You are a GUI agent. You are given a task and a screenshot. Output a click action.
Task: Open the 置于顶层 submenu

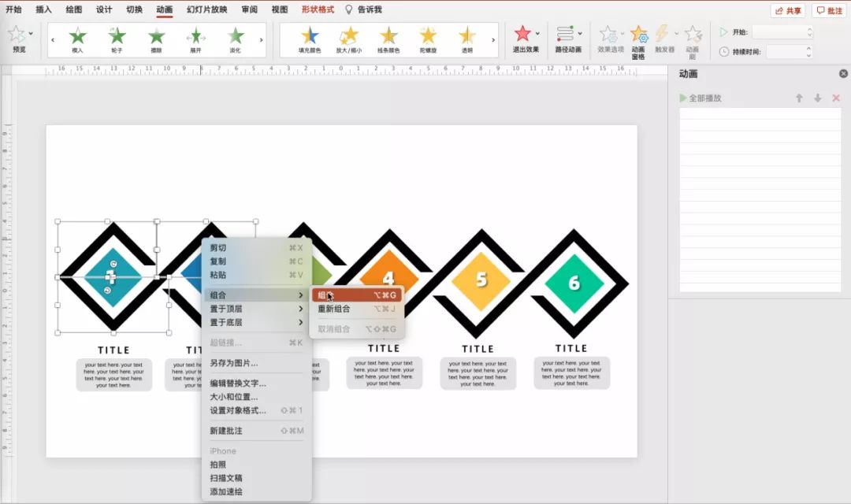pyautogui.click(x=256, y=309)
